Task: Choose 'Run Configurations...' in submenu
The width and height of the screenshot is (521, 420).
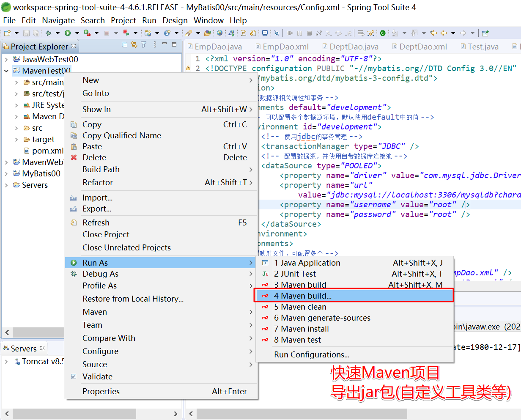Action: (354, 354)
